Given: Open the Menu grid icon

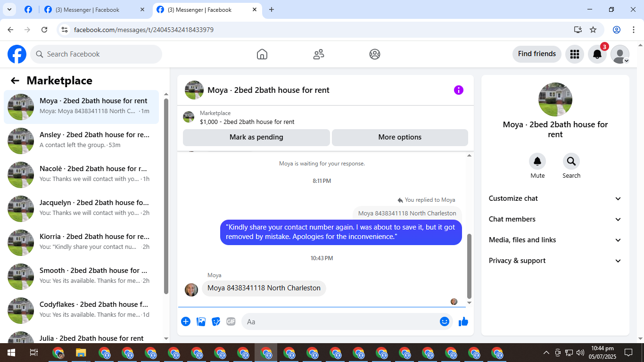Looking at the screenshot, I should [574, 54].
